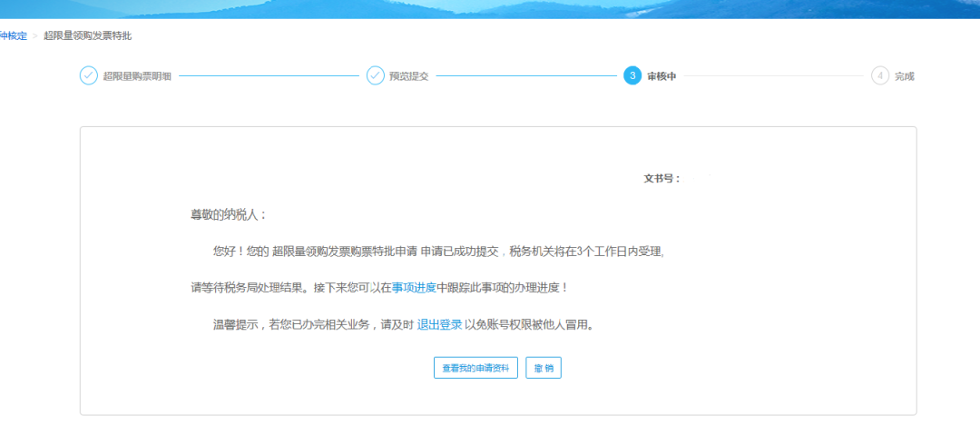Click the 撤销 button

(544, 369)
